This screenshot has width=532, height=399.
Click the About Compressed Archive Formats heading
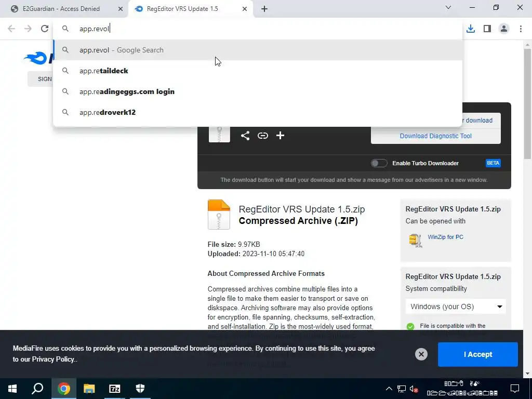266,274
